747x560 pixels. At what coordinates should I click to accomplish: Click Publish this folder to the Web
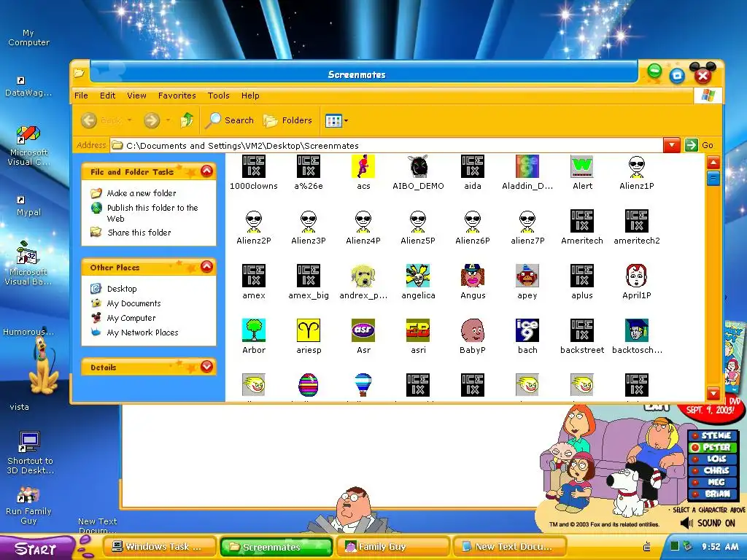tap(152, 213)
